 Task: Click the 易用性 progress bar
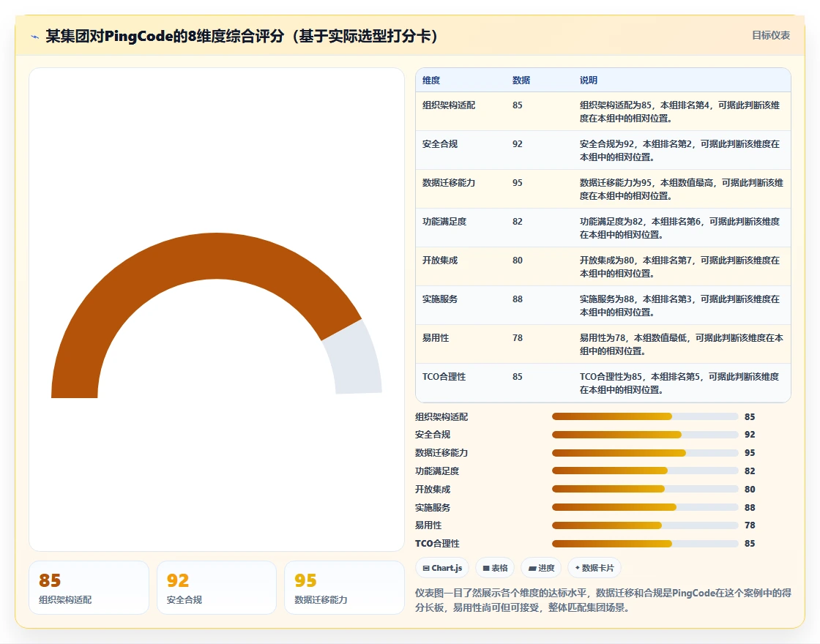[645, 525]
